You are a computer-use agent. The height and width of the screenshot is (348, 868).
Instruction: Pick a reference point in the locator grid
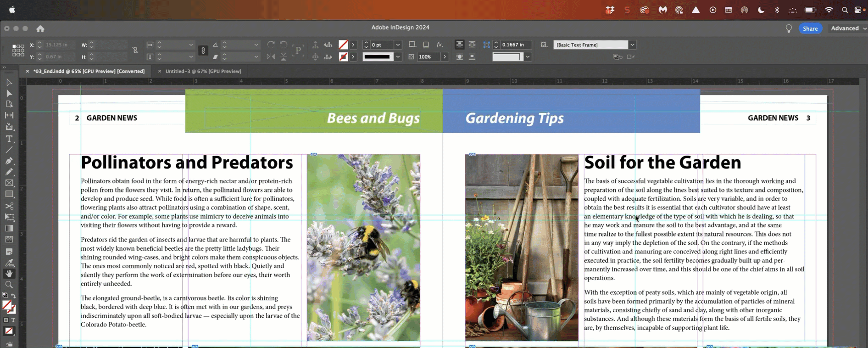pyautogui.click(x=18, y=51)
